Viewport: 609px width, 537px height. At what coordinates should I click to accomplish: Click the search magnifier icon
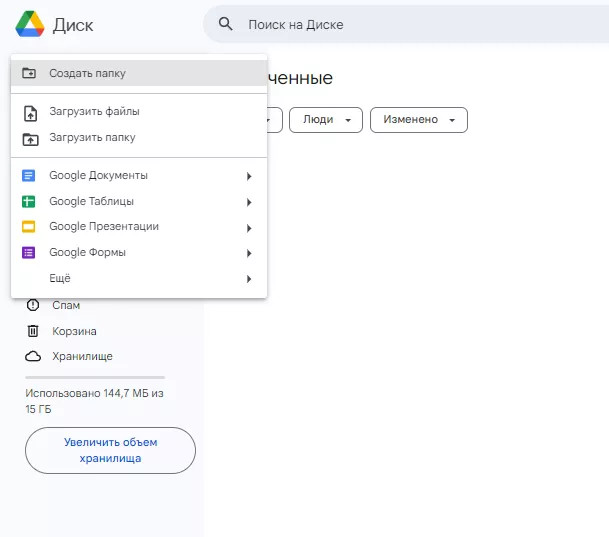coord(226,24)
